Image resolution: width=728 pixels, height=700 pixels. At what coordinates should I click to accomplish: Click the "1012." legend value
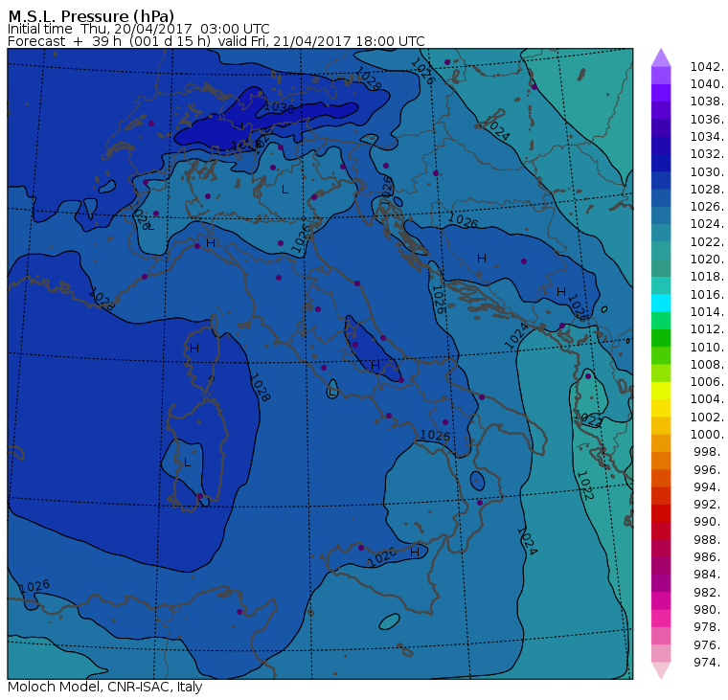[x=707, y=329]
